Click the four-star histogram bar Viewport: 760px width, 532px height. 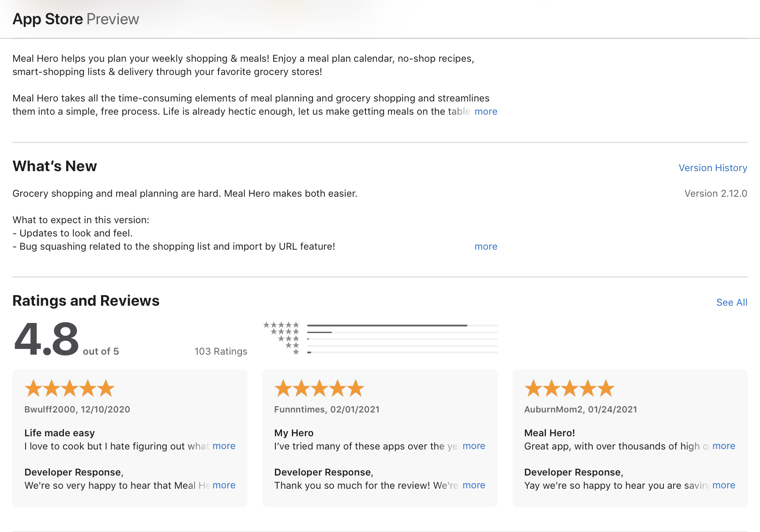(x=402, y=332)
